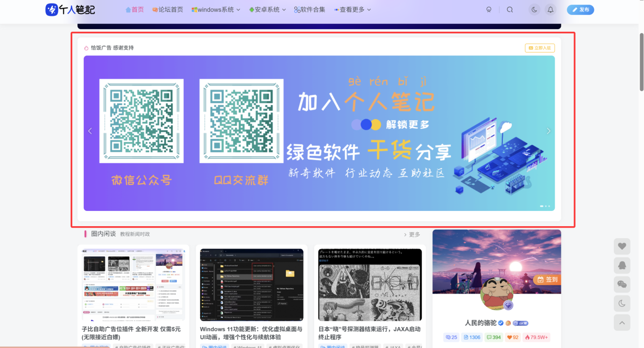Image resolution: width=644 pixels, height=348 pixels.
Task: Click the heart icon in the floating sidebar
Action: click(x=622, y=247)
